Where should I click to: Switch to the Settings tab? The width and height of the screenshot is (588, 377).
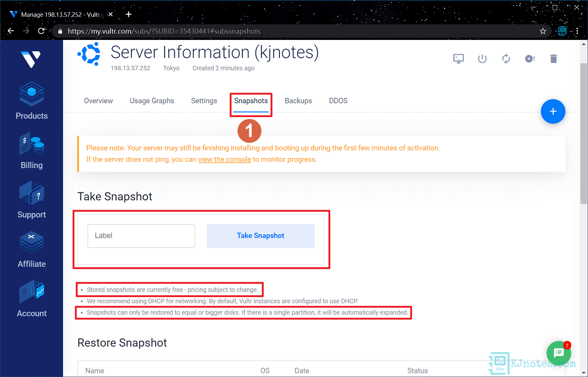pyautogui.click(x=204, y=101)
